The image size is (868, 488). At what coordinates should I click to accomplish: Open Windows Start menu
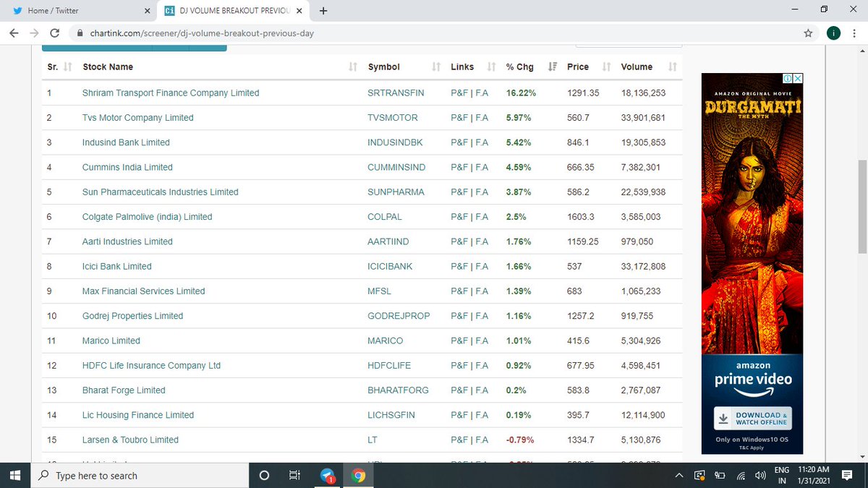pos(16,475)
